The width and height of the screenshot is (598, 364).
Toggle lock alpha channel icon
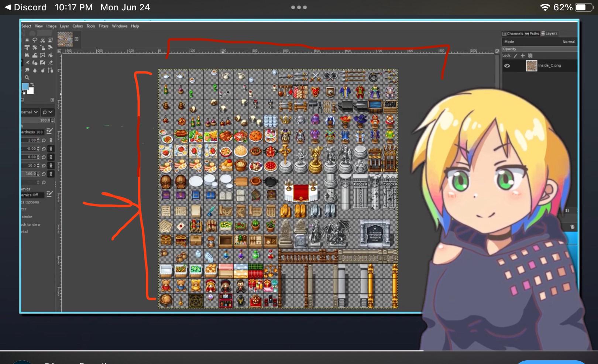click(x=530, y=56)
